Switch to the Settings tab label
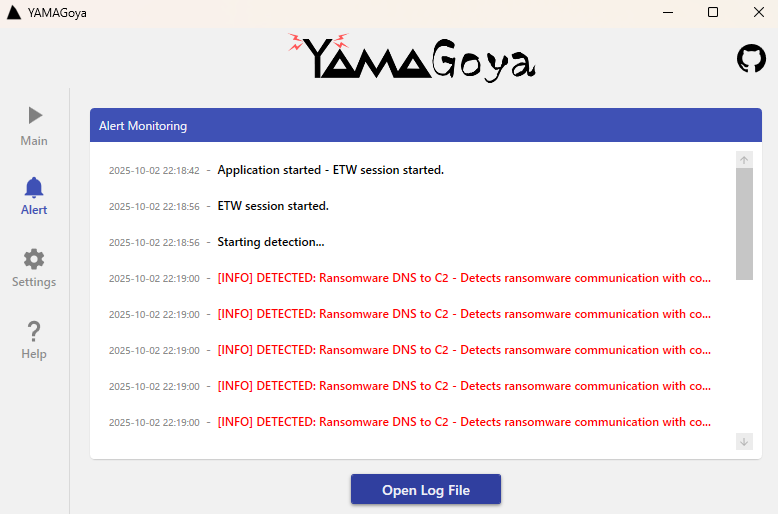 click(x=34, y=282)
